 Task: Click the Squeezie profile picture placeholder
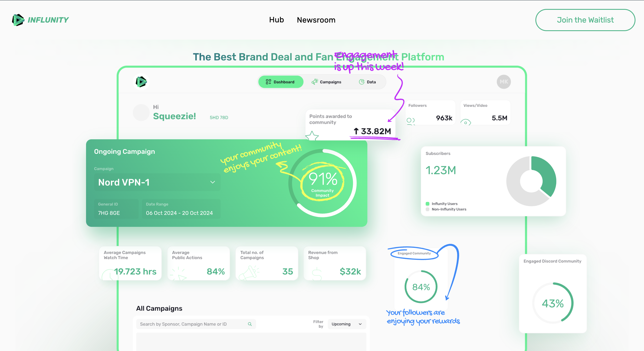pyautogui.click(x=141, y=112)
